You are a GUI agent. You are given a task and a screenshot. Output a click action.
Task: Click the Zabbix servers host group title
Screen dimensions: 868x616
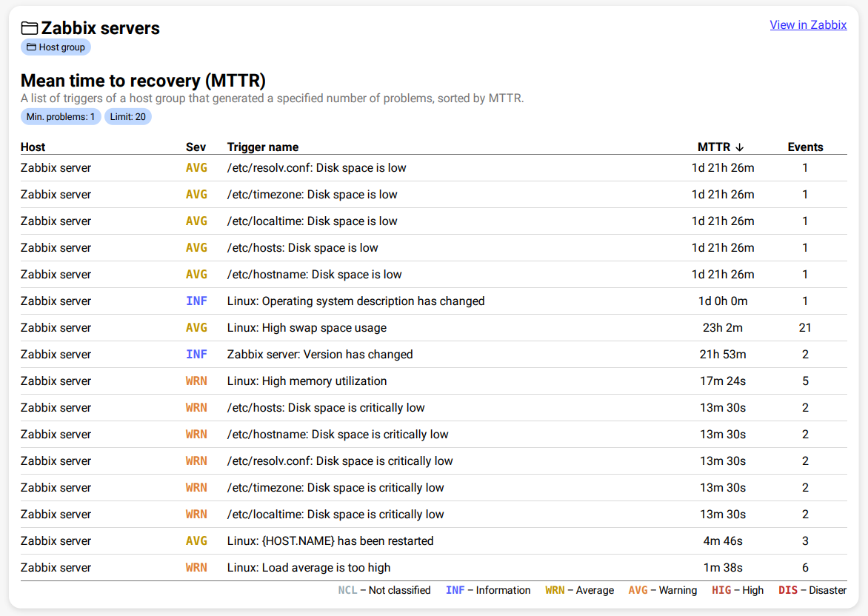100,28
